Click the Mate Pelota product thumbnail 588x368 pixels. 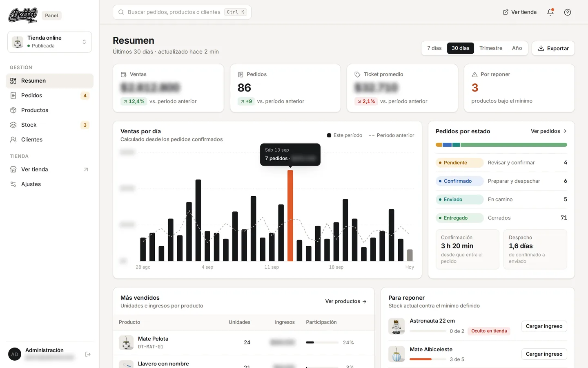pos(126,343)
